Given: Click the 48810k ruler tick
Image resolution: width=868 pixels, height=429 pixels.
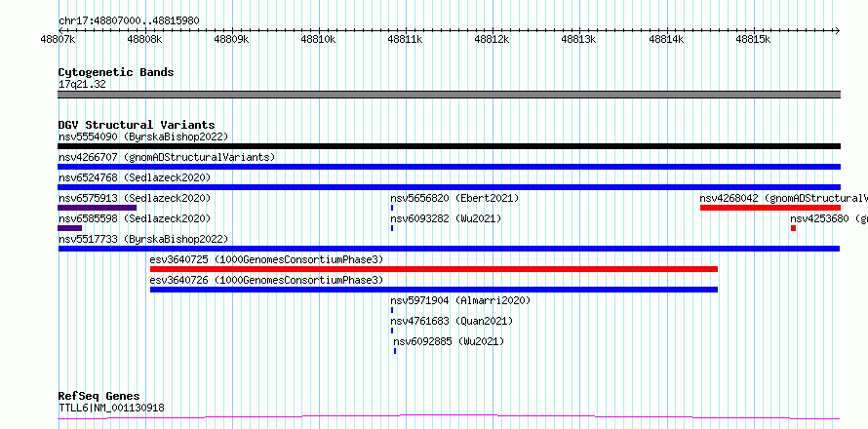Looking at the screenshot, I should 319,39.
